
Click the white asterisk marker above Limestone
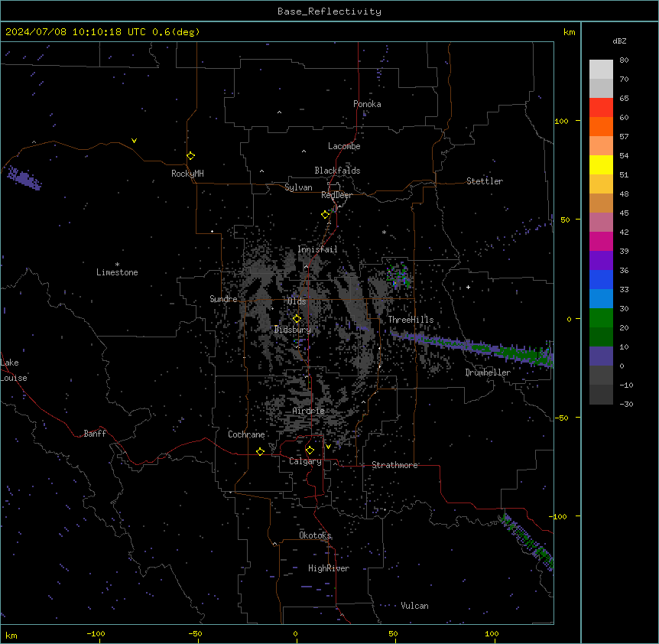[x=117, y=265]
